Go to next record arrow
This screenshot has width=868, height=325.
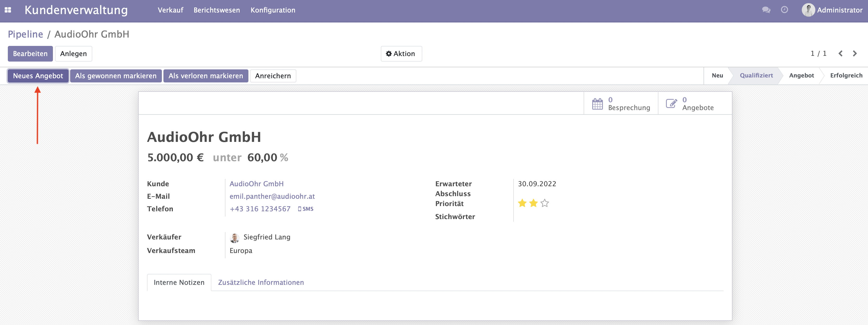[x=854, y=54]
